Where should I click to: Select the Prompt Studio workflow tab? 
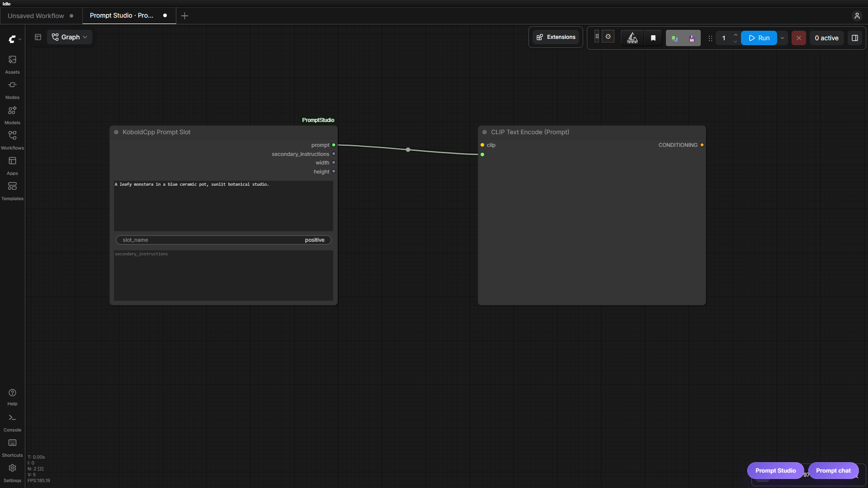tap(129, 15)
